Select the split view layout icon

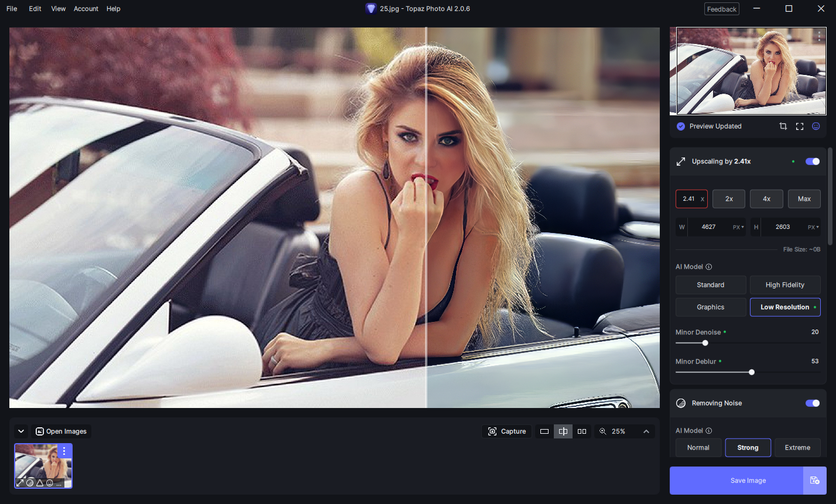pos(563,431)
